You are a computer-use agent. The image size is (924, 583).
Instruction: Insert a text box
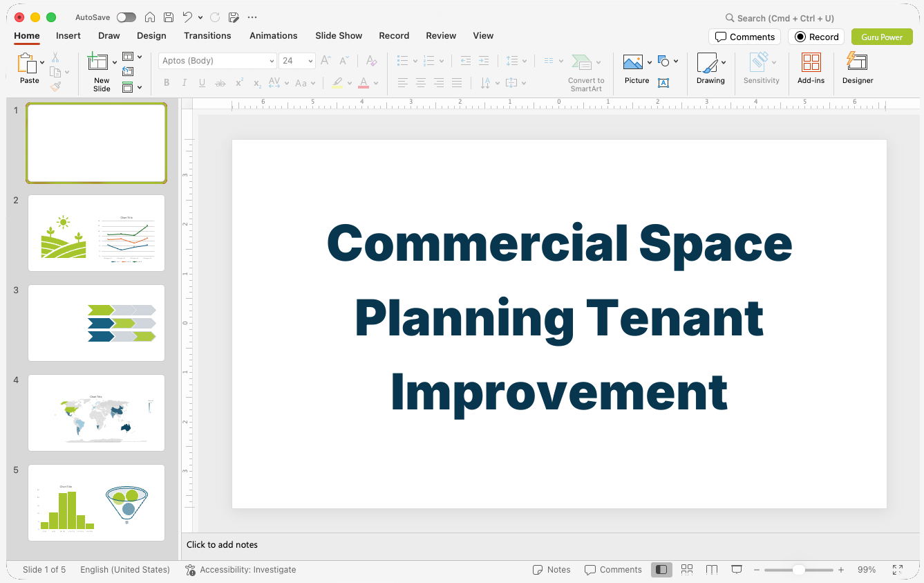tap(663, 83)
